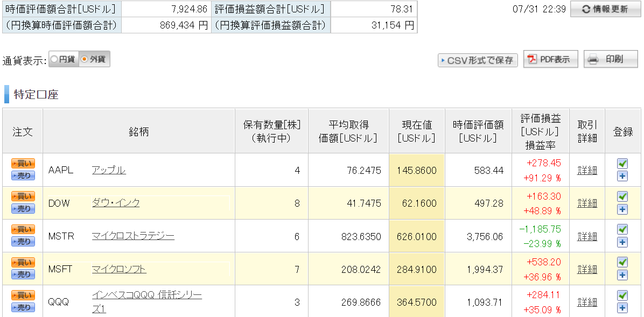
Task: Click the 現在値 column header
Action: pyautogui.click(x=416, y=131)
